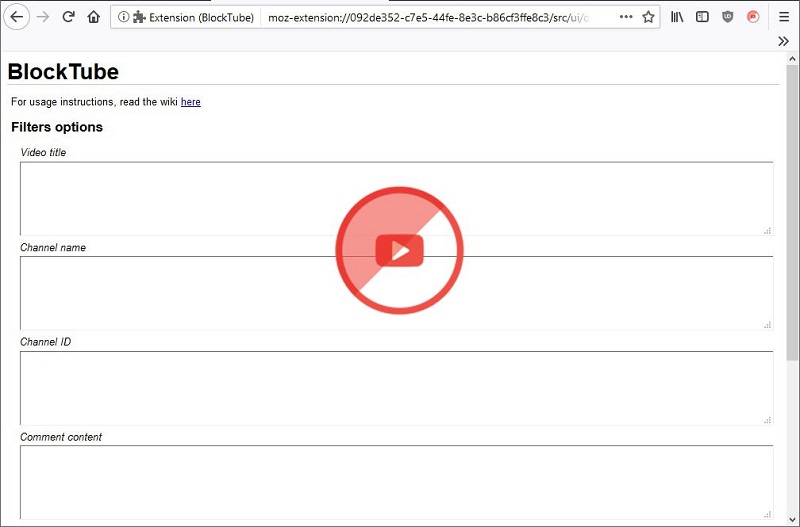Click inside the Video title text box
Viewport: 800px width, 527px height.
[396, 198]
